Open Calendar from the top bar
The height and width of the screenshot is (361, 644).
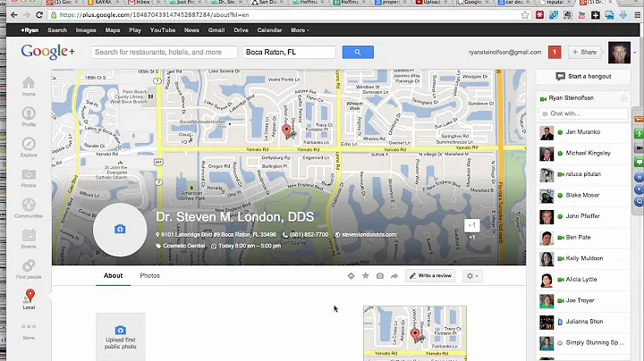click(x=269, y=30)
